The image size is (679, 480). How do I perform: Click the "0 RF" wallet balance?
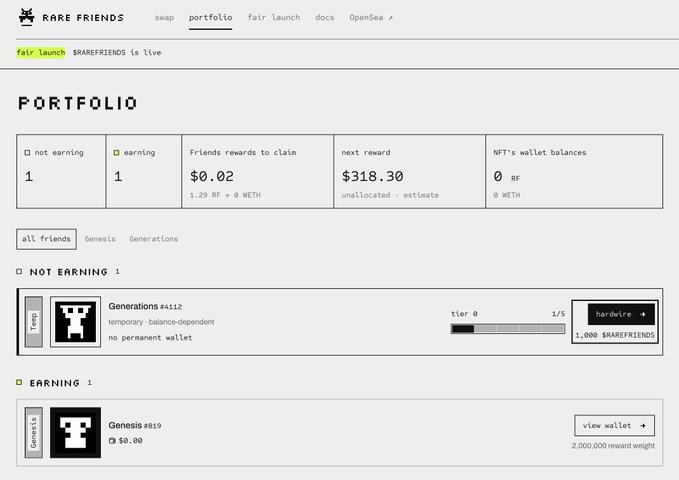click(507, 176)
